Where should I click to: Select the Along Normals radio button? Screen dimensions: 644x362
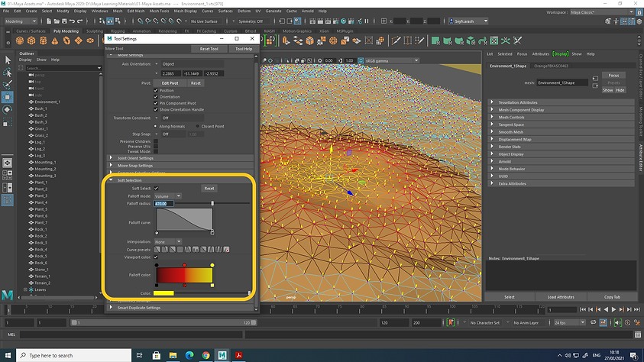[x=155, y=127]
